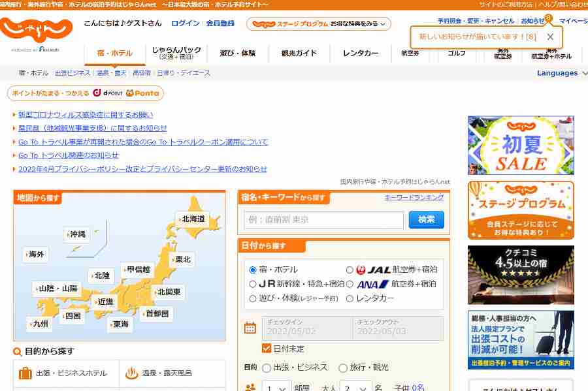Open the 2022年4月プライバシーポリシー notice link
This screenshot has height=391, width=588.
tap(142, 169)
